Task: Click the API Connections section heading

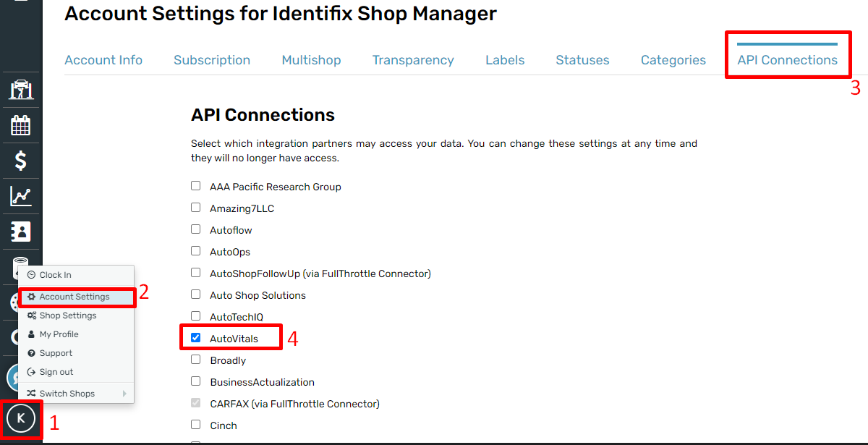Action: click(x=263, y=115)
